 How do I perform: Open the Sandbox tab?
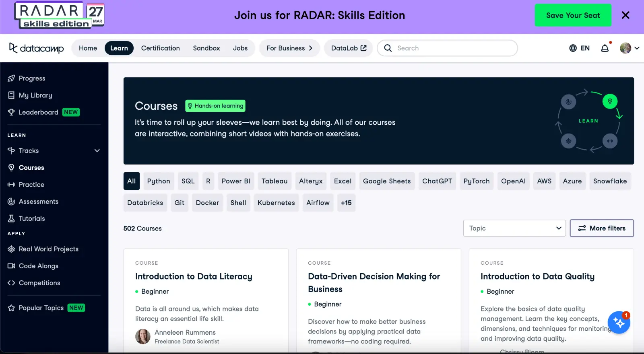[206, 48]
